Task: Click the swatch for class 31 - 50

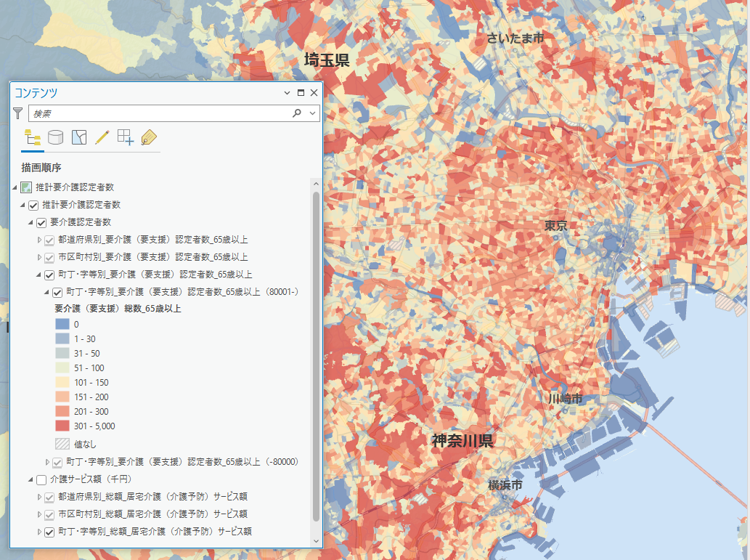Action: pos(62,353)
